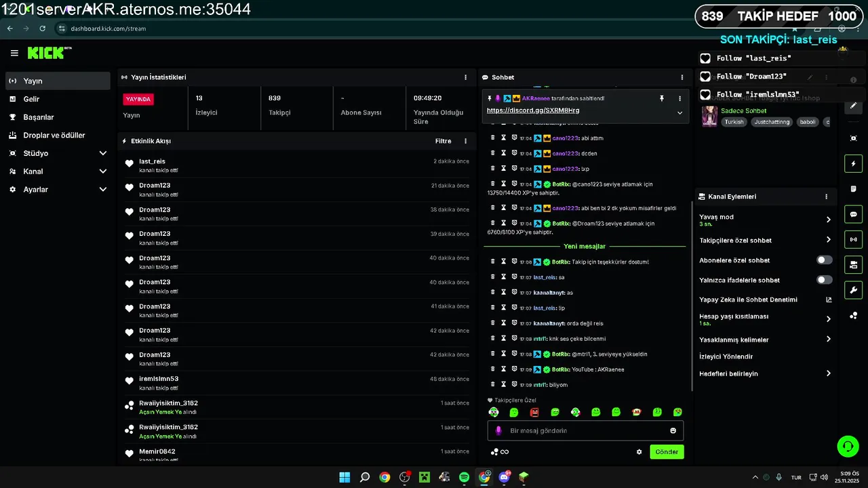The image size is (868, 488).
Task: Toggle Yalnızca ifadelerle sohbet switch
Action: tap(825, 280)
